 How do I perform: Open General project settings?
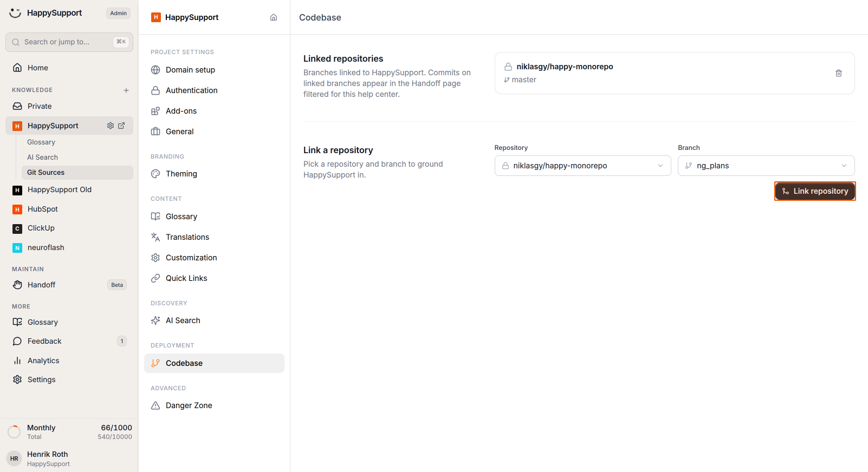214,132
